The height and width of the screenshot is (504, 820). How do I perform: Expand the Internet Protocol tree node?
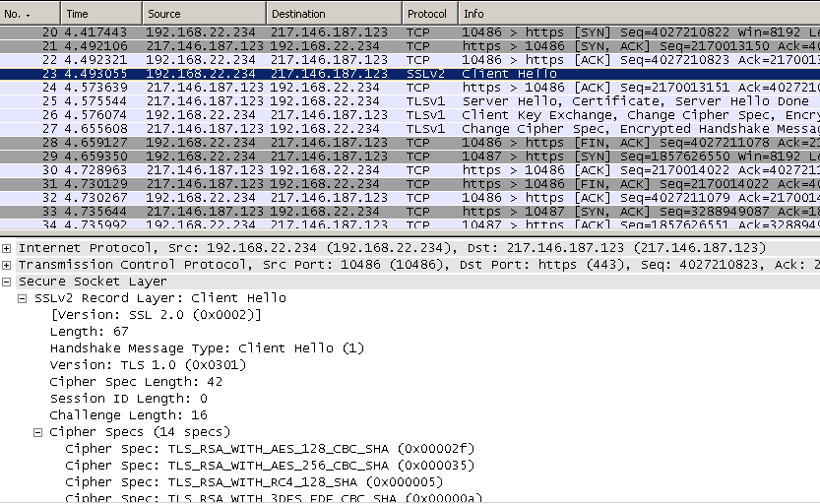click(x=8, y=248)
